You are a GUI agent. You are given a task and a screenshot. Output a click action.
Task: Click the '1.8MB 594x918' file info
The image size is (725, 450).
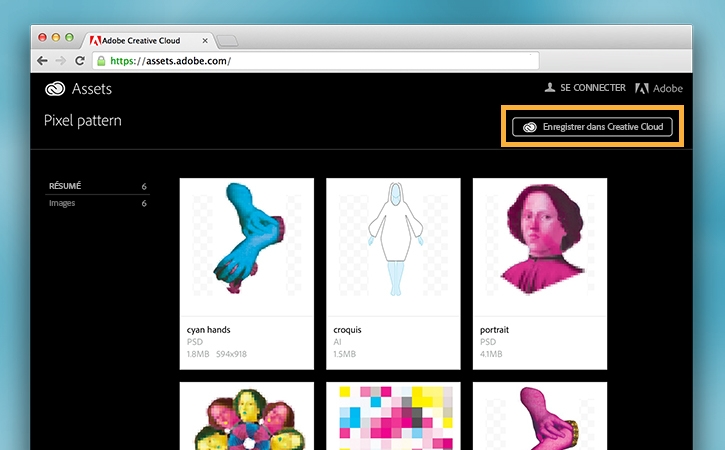[x=217, y=354]
